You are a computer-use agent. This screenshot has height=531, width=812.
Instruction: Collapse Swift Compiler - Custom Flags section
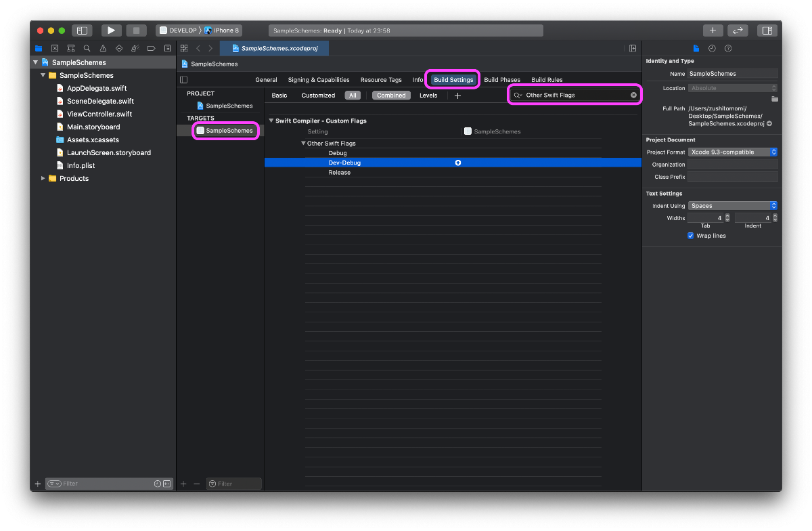pos(271,121)
